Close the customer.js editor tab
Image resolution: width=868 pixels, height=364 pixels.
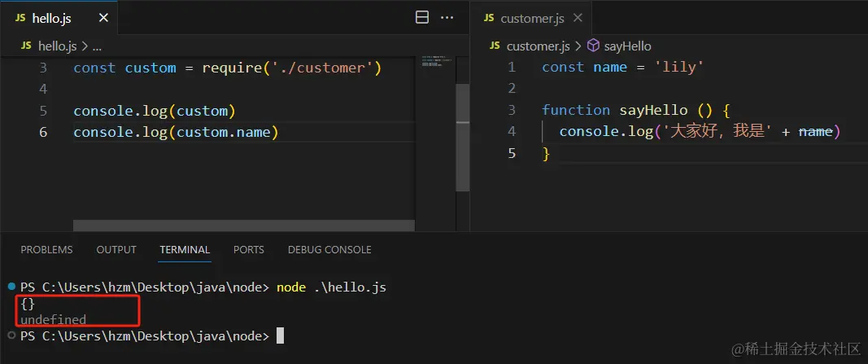pyautogui.click(x=578, y=18)
